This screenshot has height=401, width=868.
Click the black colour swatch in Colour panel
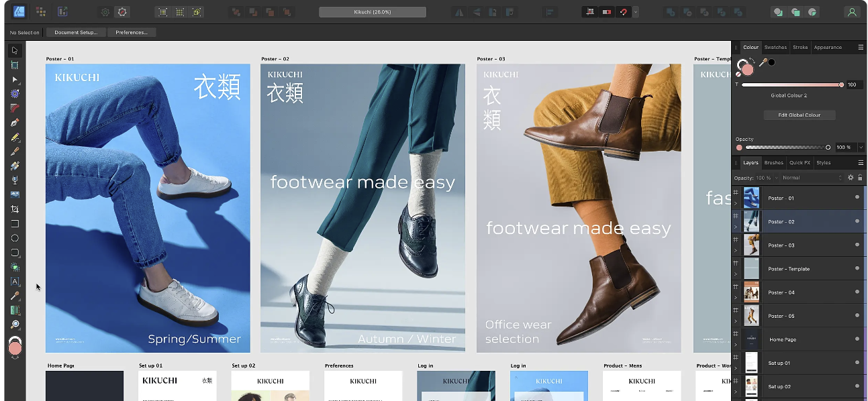772,62
